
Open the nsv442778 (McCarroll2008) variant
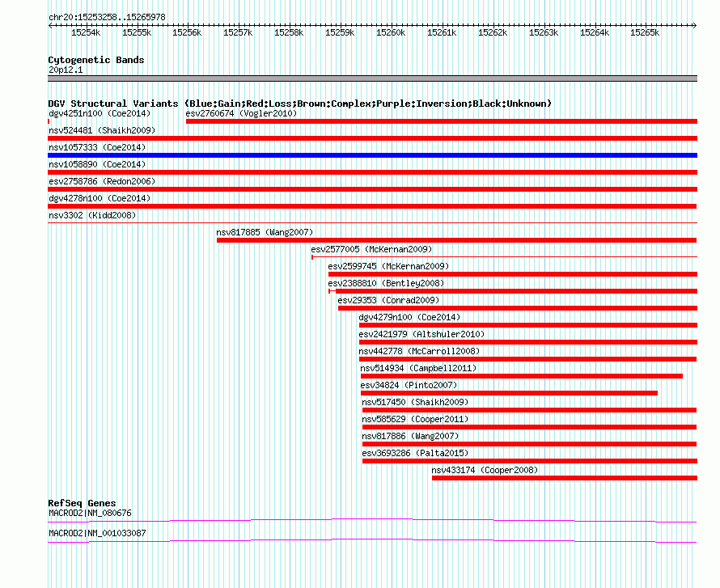click(419, 351)
